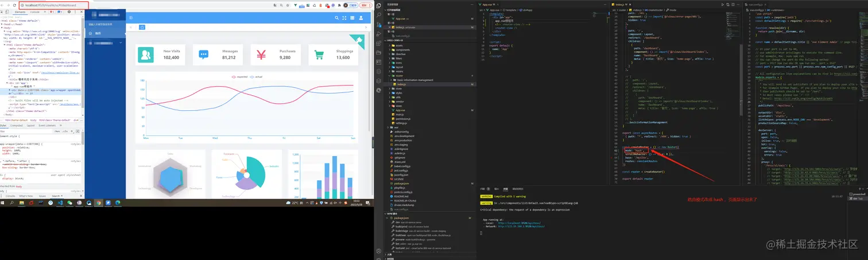Image resolution: width=868 pixels, height=260 pixels.
Task: Open the size selector icon in header
Action: pyautogui.click(x=352, y=18)
